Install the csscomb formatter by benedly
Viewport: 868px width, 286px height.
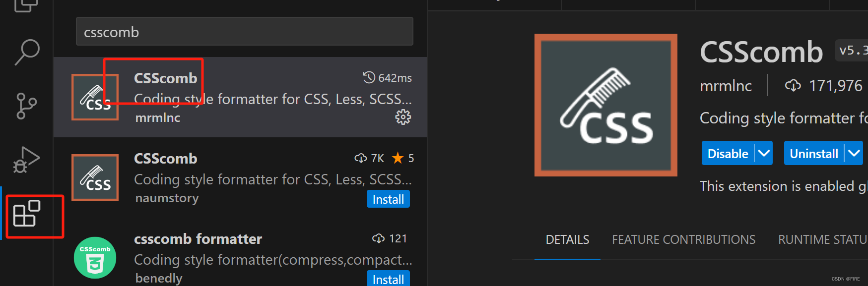click(388, 279)
